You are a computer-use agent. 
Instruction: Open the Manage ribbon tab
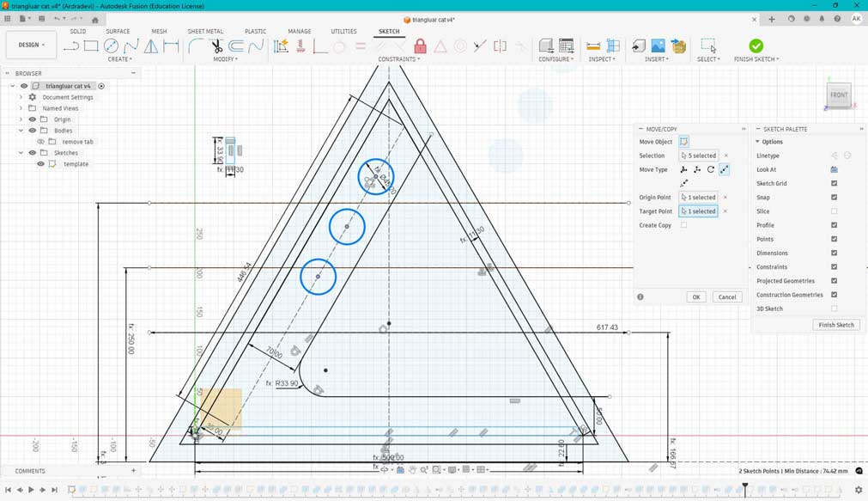click(299, 31)
